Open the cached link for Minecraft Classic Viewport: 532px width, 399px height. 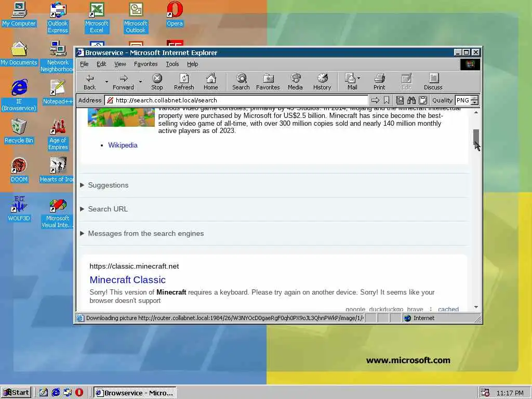pos(448,309)
